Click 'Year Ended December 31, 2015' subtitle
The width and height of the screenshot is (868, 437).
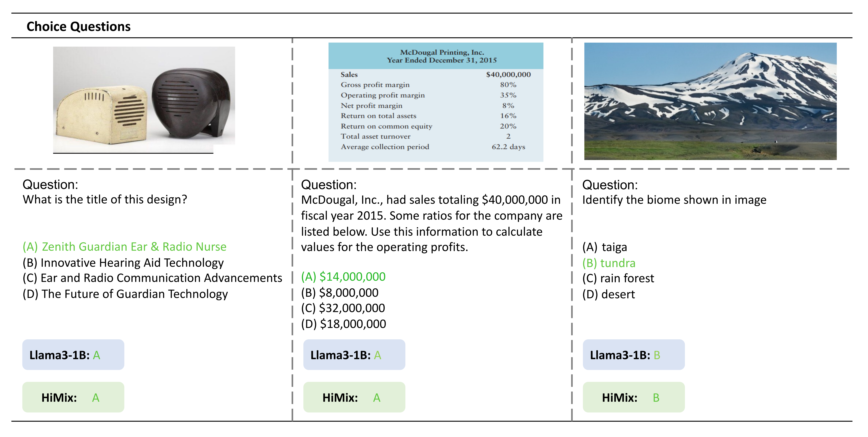click(x=442, y=60)
